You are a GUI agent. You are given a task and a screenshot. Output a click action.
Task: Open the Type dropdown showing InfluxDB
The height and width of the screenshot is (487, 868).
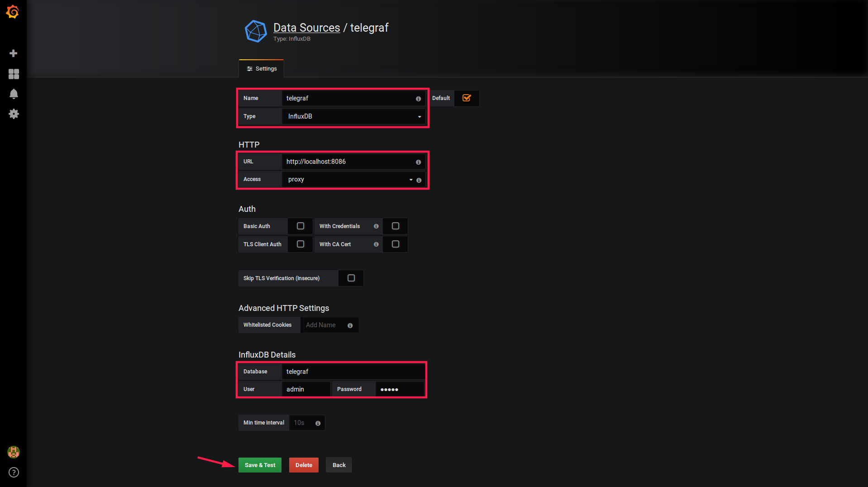[353, 116]
